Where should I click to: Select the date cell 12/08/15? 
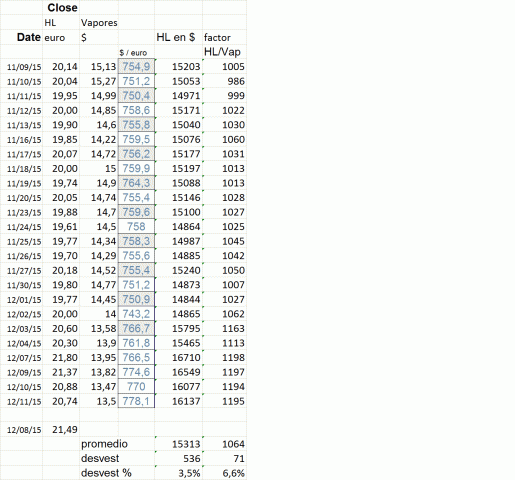pos(24,430)
